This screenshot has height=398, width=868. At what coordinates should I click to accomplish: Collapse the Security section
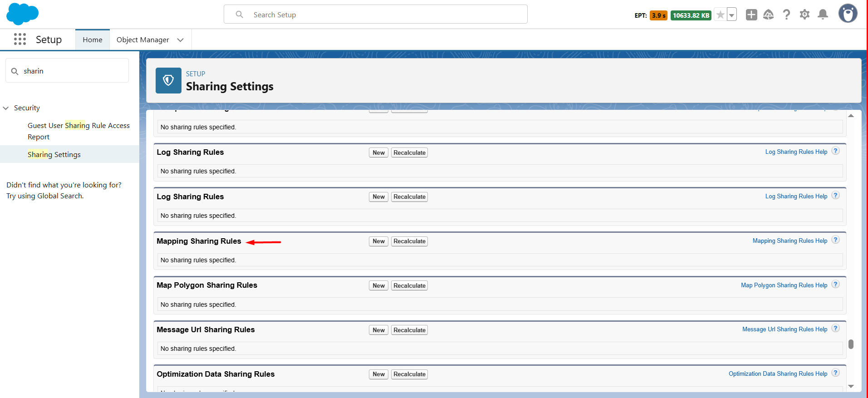(x=6, y=108)
